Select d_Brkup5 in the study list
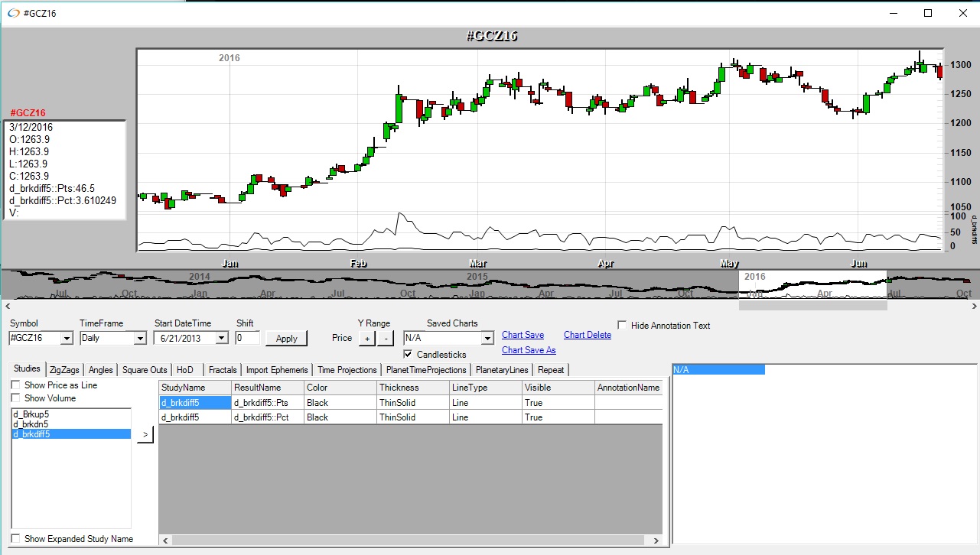 [31, 414]
